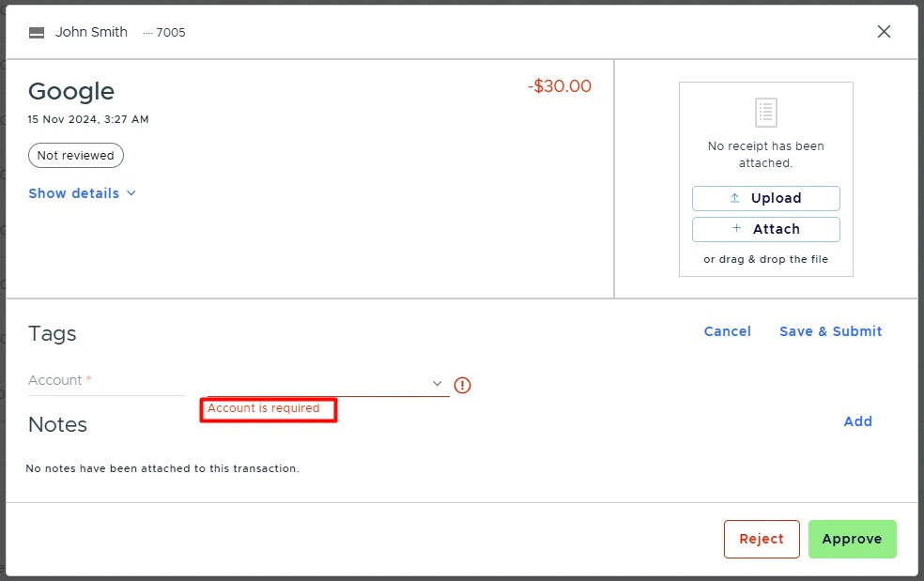Expand the Show details section
This screenshot has height=581, width=924.
click(x=83, y=193)
